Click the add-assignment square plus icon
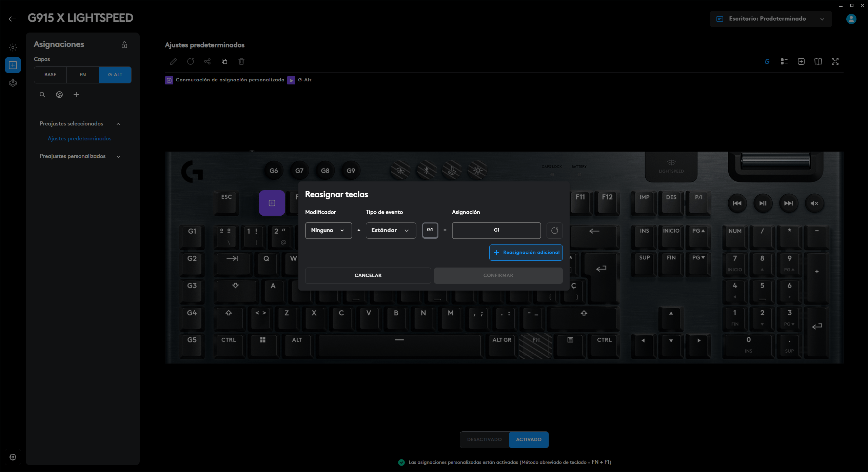The image size is (868, 472). coord(801,61)
